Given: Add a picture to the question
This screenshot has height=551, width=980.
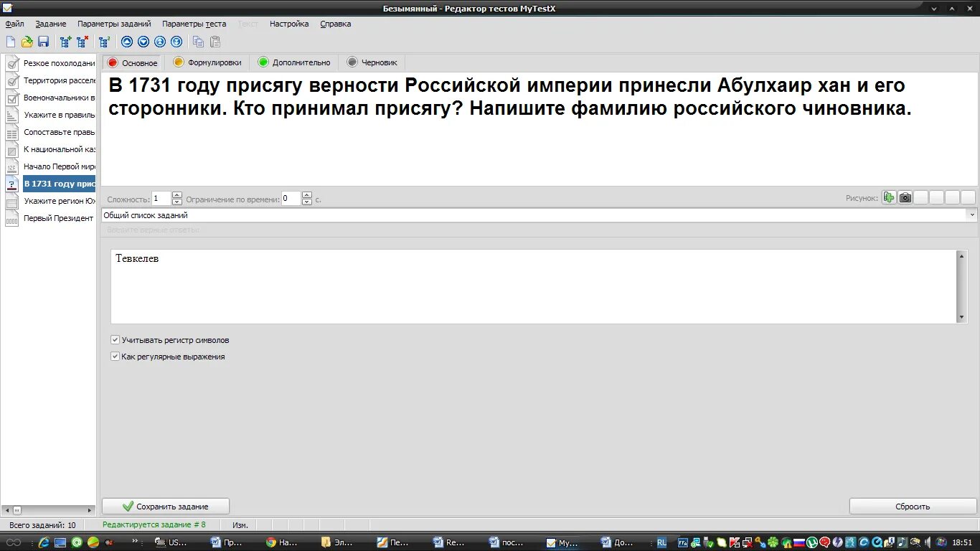Looking at the screenshot, I should tap(889, 197).
